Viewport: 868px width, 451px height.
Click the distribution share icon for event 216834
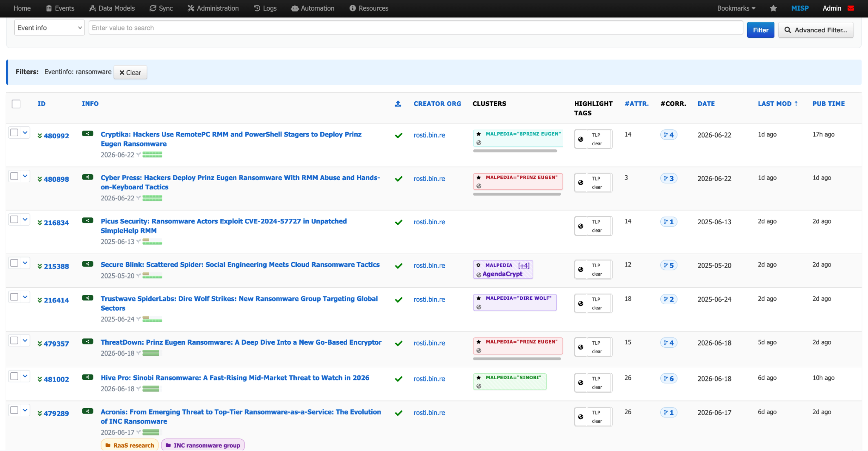coord(88,221)
